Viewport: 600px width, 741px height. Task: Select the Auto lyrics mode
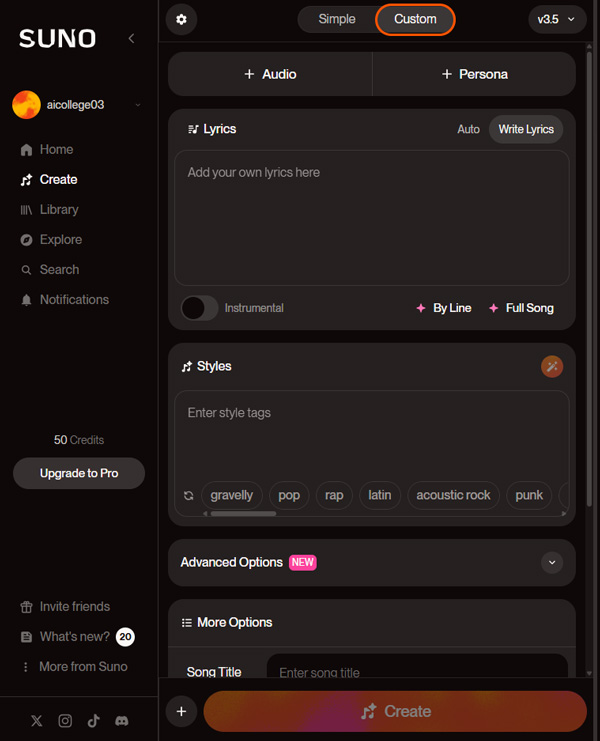(x=468, y=129)
